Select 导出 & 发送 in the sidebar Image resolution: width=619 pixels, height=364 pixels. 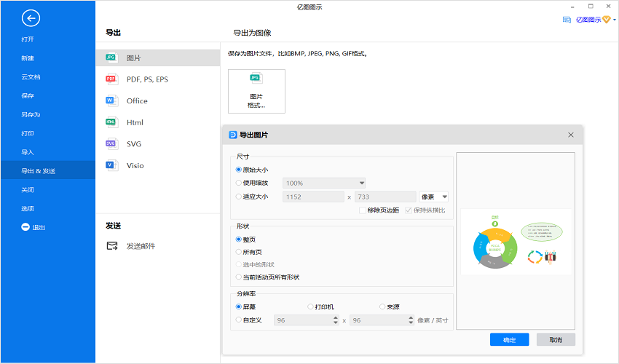tap(48, 171)
